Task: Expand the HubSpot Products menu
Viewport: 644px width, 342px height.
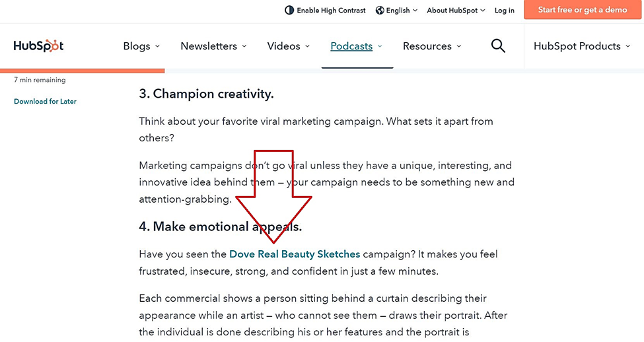Action: (581, 46)
